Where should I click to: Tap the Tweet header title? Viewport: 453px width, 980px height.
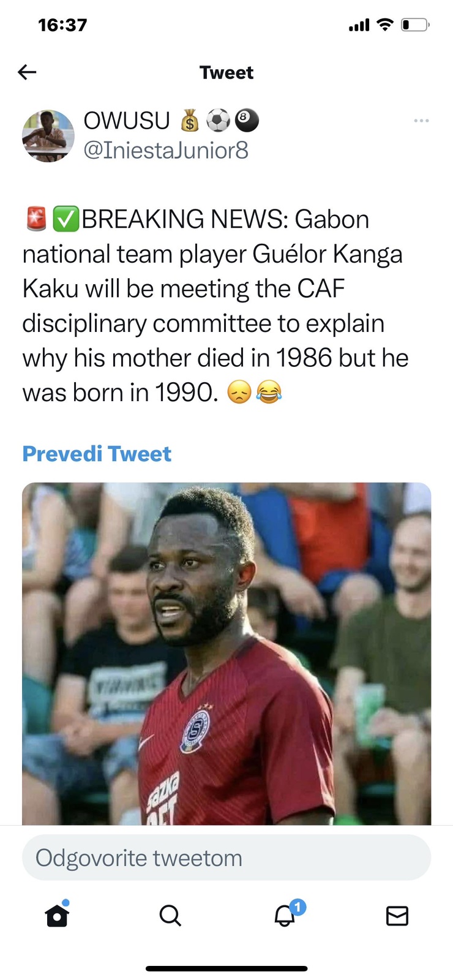(226, 72)
